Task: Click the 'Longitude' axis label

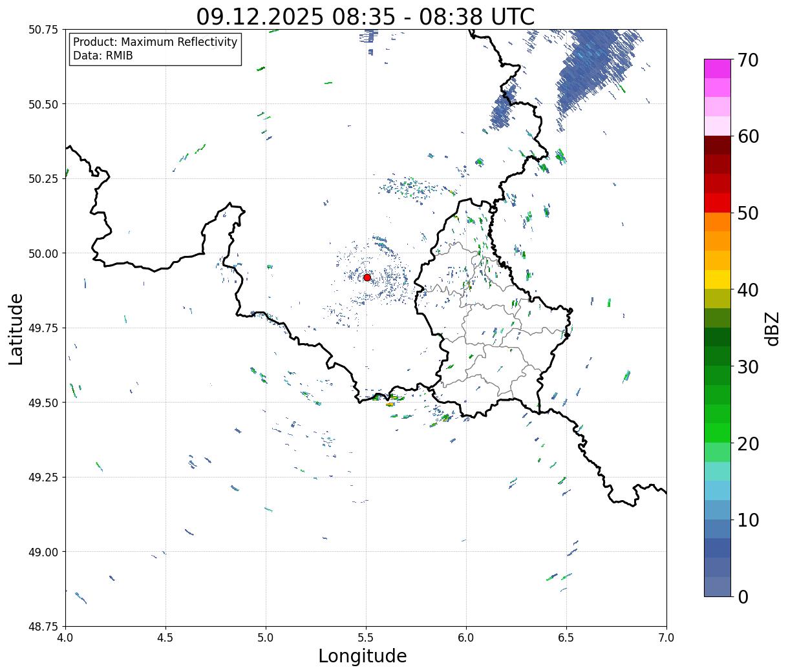Action: (363, 656)
